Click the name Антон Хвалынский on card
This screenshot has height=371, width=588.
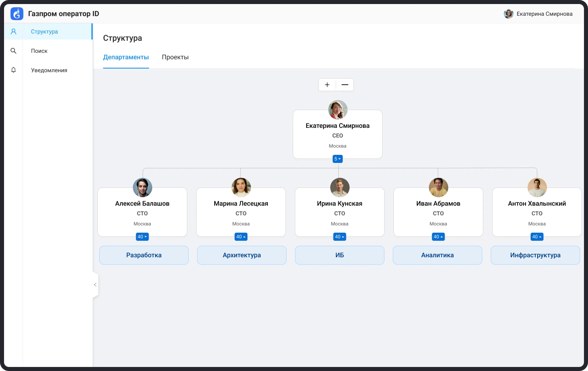(x=537, y=204)
